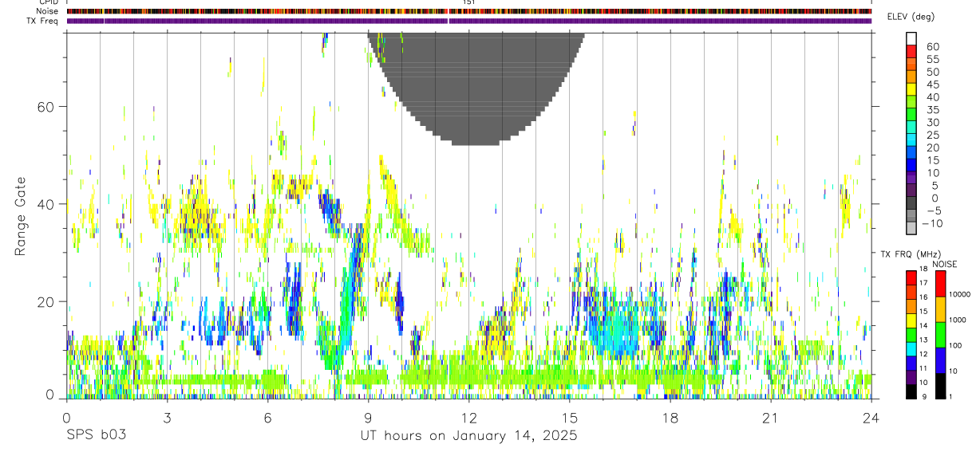
Task: Click the 'Range Gate' y-axis title
Action: (x=20, y=216)
